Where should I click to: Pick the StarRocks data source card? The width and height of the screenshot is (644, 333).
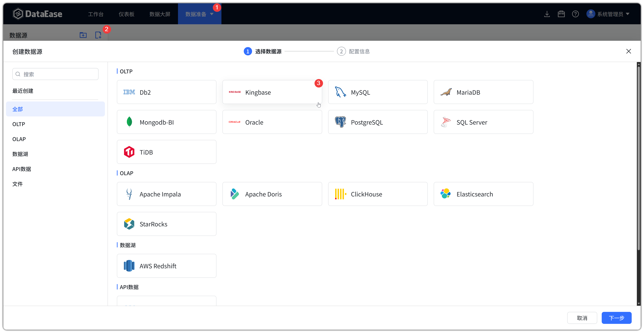(166, 224)
